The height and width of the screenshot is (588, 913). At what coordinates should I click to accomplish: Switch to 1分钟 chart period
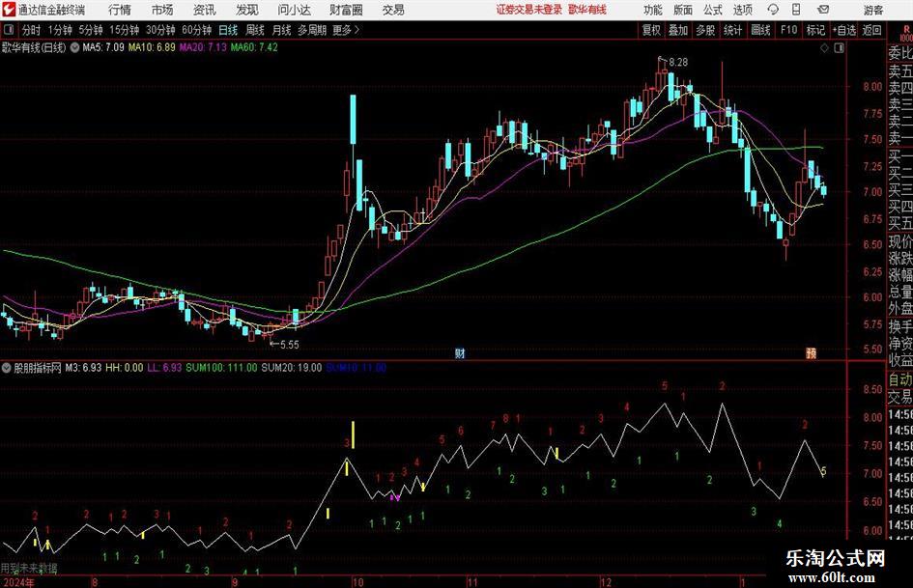(x=60, y=30)
